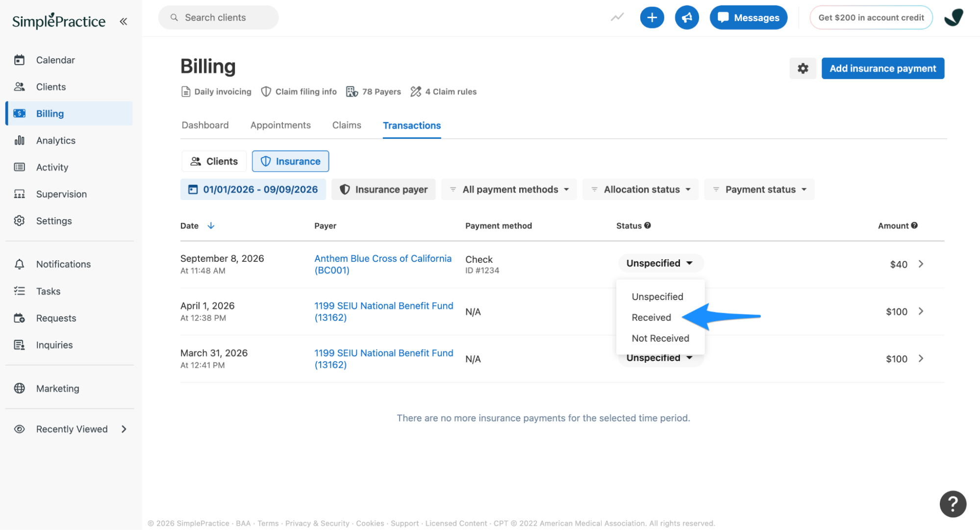Open the Insurance payer filter
980x530 pixels.
tap(383, 189)
